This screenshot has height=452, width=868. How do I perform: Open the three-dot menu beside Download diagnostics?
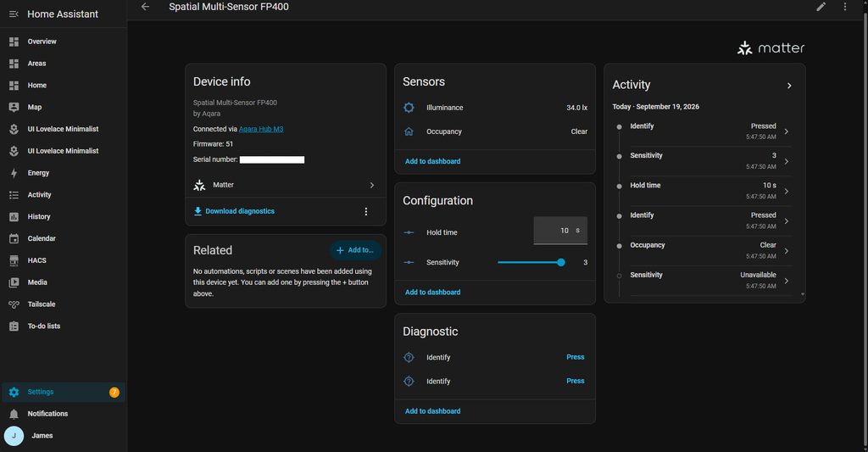pos(366,212)
